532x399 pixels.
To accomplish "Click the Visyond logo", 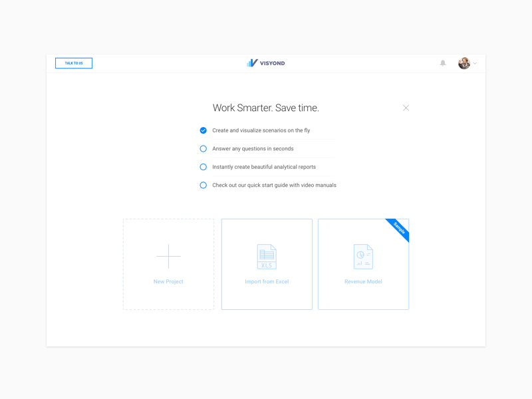I will pyautogui.click(x=266, y=63).
